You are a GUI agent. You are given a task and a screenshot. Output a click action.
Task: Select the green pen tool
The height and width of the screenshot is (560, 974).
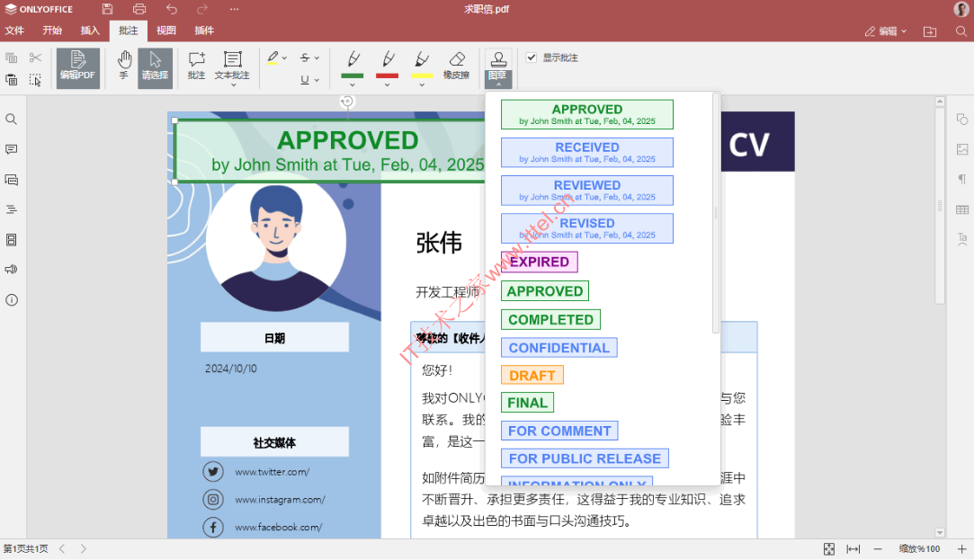coord(353,64)
